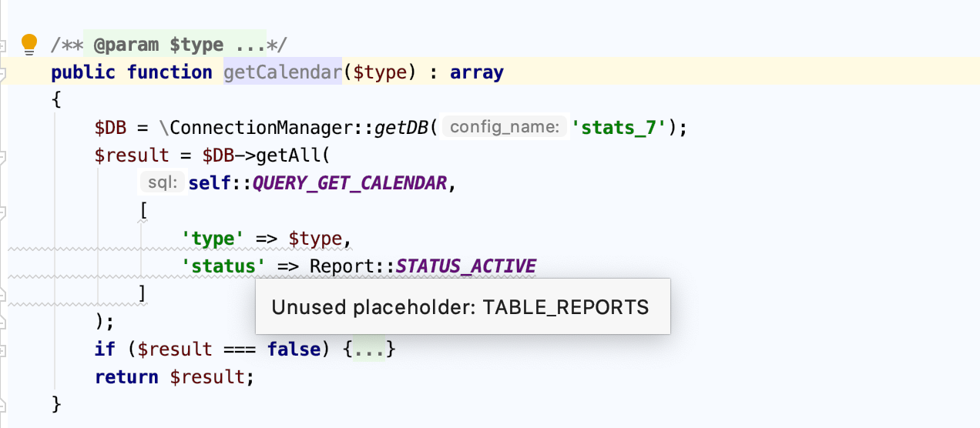This screenshot has height=428, width=980.
Task: Click the QUERY_GET_CALENDAR constant
Action: click(x=349, y=183)
